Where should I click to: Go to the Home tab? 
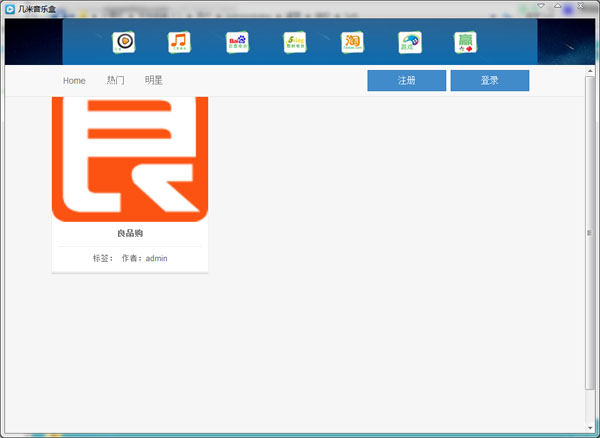[74, 81]
